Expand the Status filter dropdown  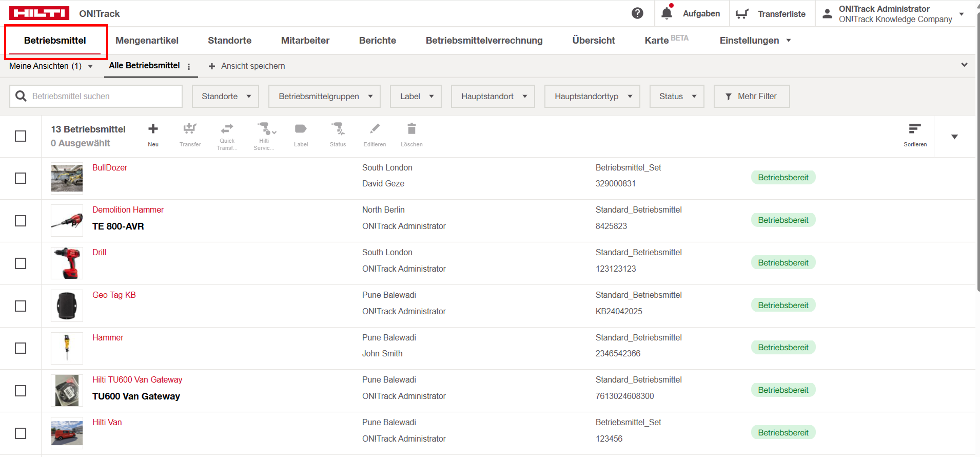click(677, 96)
